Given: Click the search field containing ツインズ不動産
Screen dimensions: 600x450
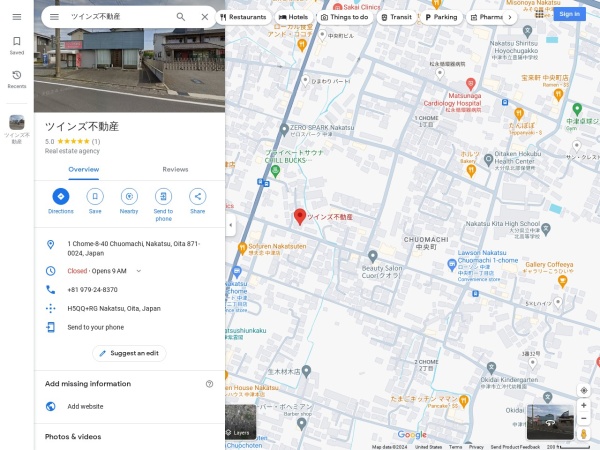Looking at the screenshot, I should pyautogui.click(x=119, y=17).
